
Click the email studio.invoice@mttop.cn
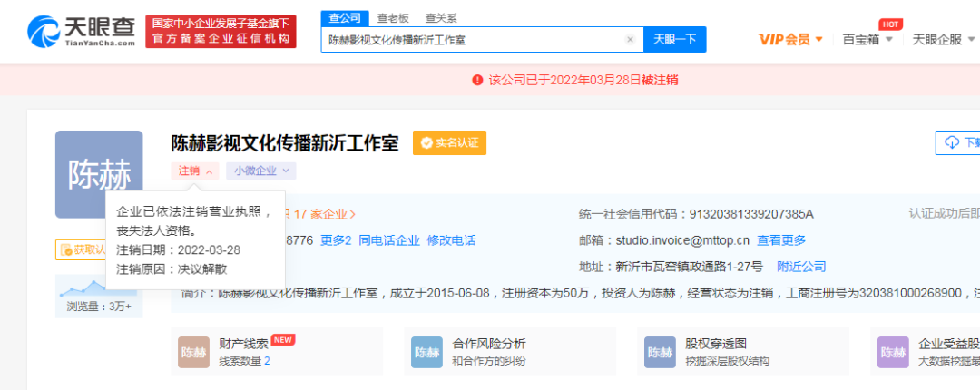[682, 240]
